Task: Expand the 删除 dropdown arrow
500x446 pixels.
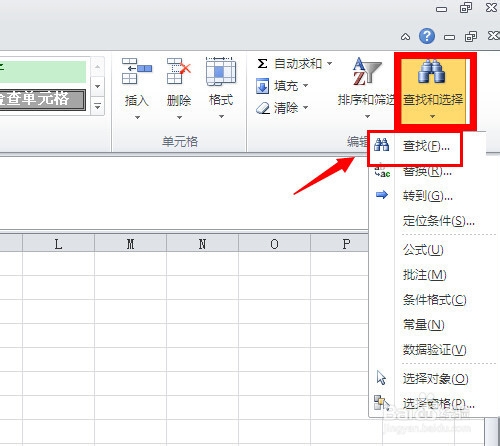Action: pos(179,117)
